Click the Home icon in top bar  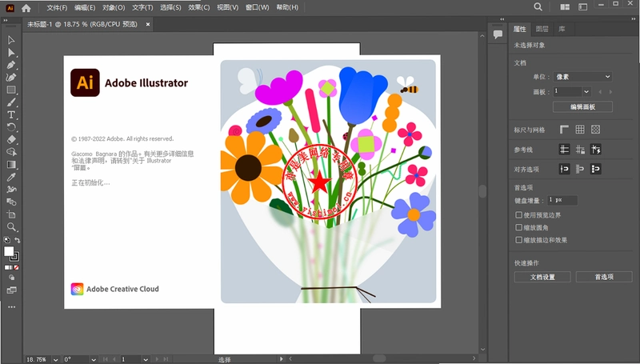26,8
